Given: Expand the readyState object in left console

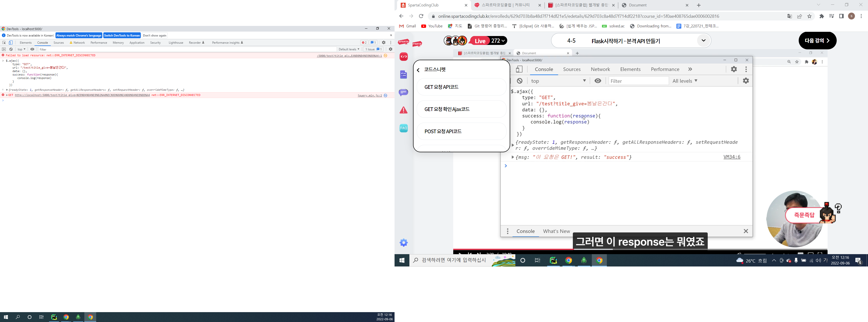Looking at the screenshot, I should (7, 90).
